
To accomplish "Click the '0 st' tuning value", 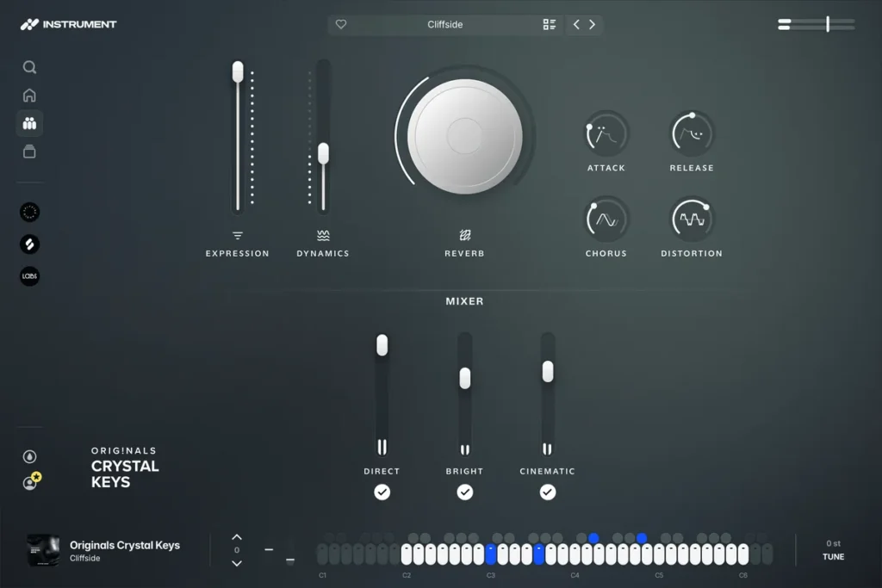I will point(833,543).
